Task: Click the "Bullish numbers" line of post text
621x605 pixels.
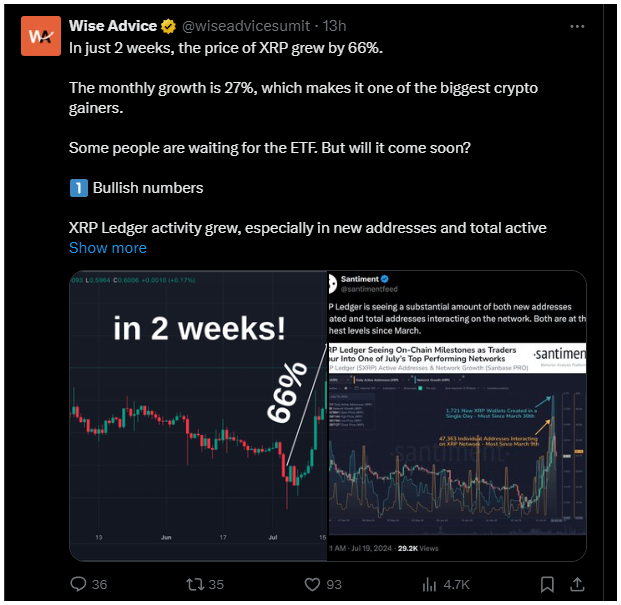Action: pos(147,188)
